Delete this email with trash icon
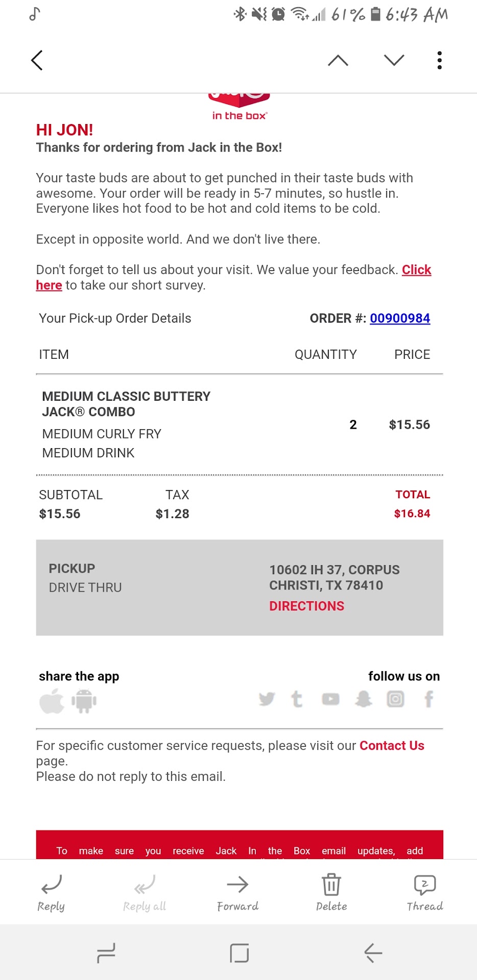Screen dimensions: 477x980 331,892
